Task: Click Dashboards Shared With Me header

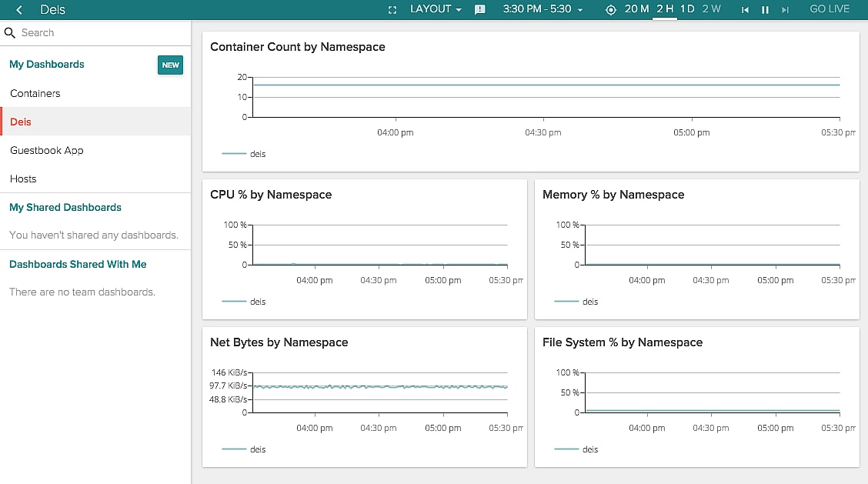Action: (78, 264)
